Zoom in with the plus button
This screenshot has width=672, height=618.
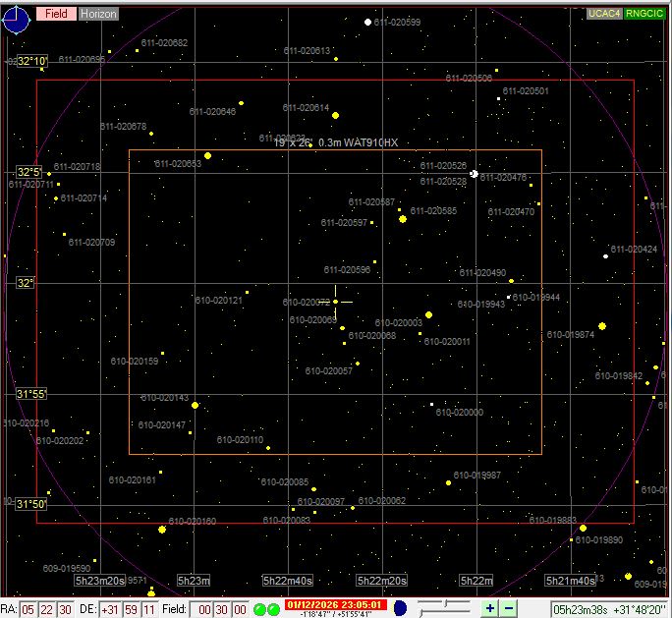[490, 609]
